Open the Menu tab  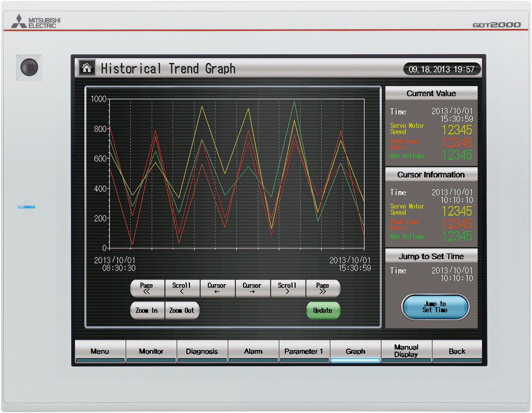click(100, 351)
